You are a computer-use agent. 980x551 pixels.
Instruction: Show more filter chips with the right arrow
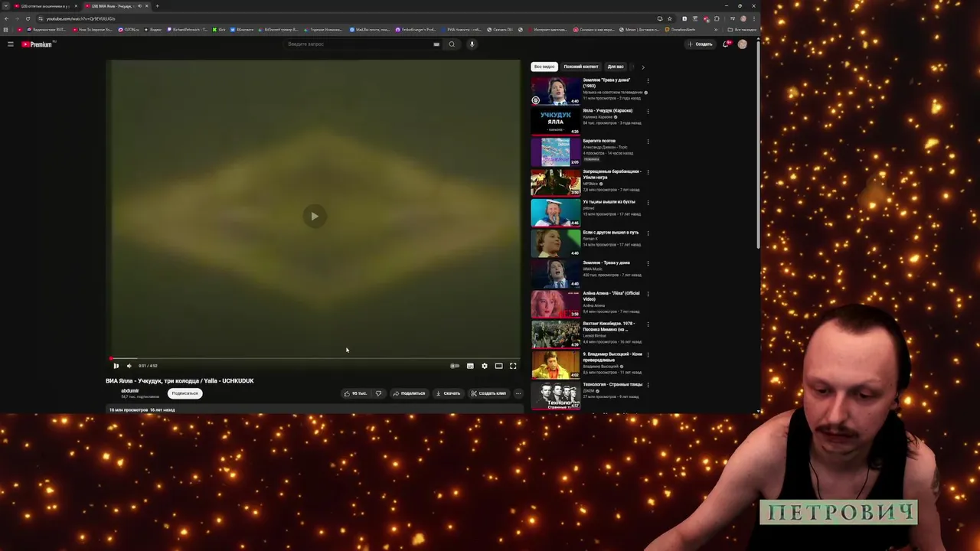pyautogui.click(x=642, y=67)
